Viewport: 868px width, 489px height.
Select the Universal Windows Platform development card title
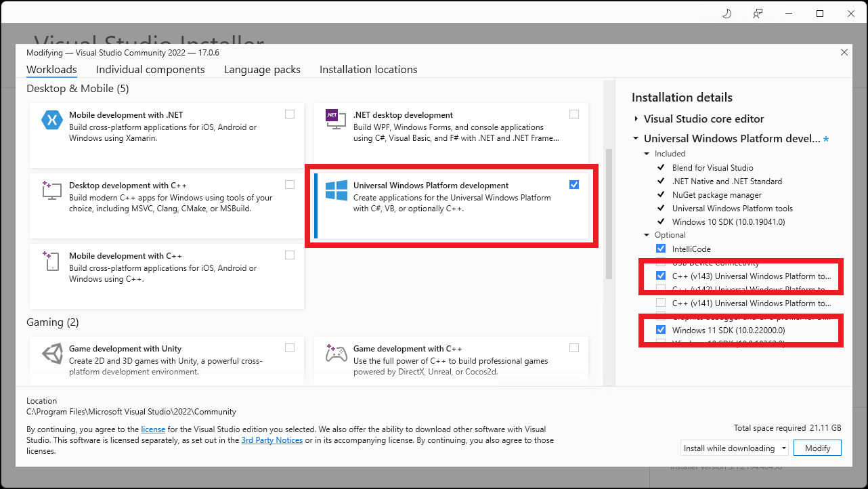point(431,186)
